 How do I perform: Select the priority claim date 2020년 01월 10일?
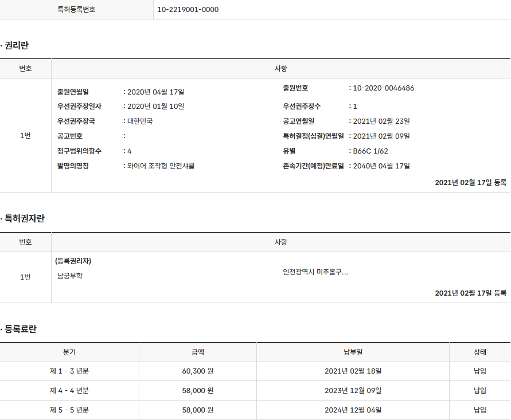[155, 107]
